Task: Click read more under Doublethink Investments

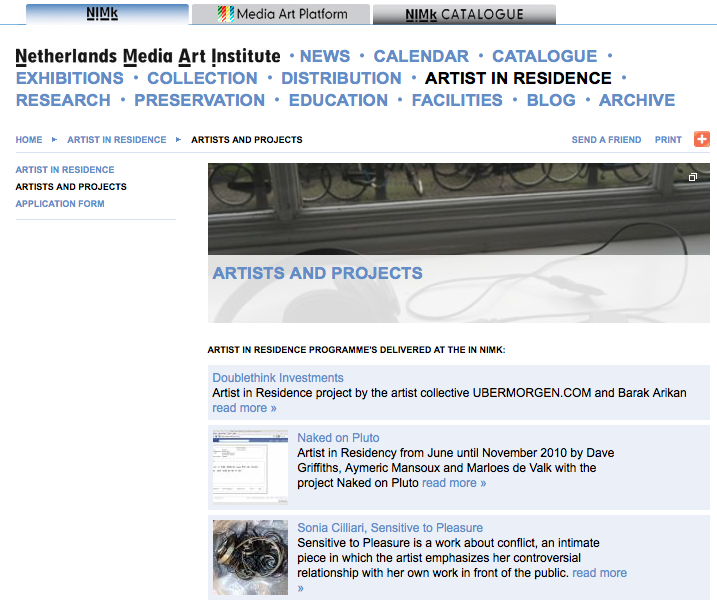Action: tap(244, 408)
